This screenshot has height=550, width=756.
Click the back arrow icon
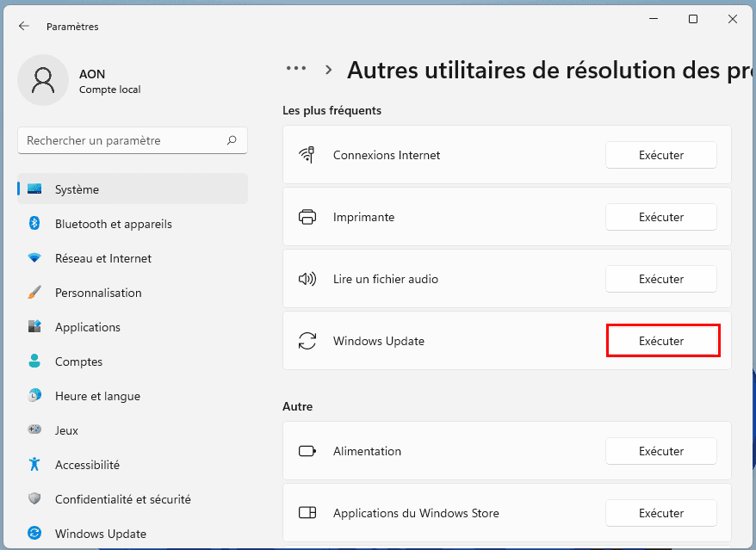click(24, 27)
